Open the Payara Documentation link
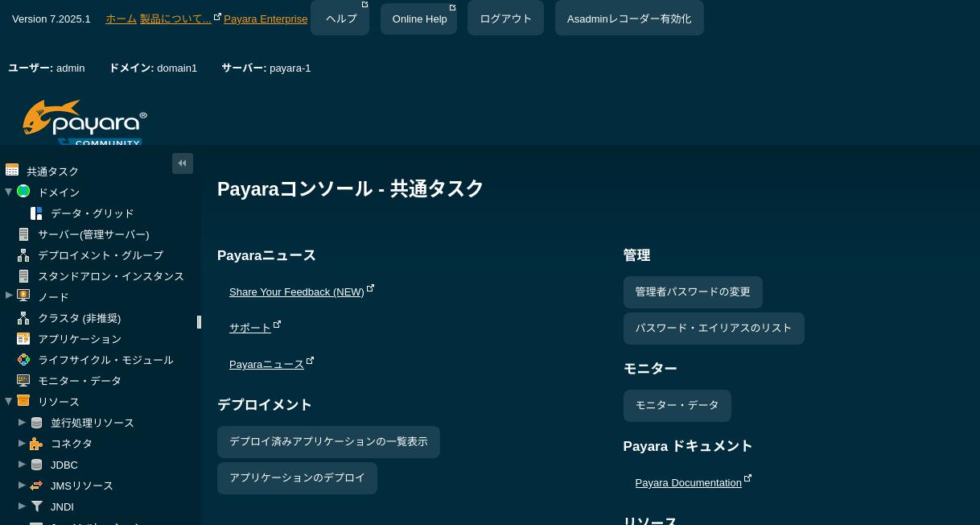The height and width of the screenshot is (525, 980). point(689,482)
